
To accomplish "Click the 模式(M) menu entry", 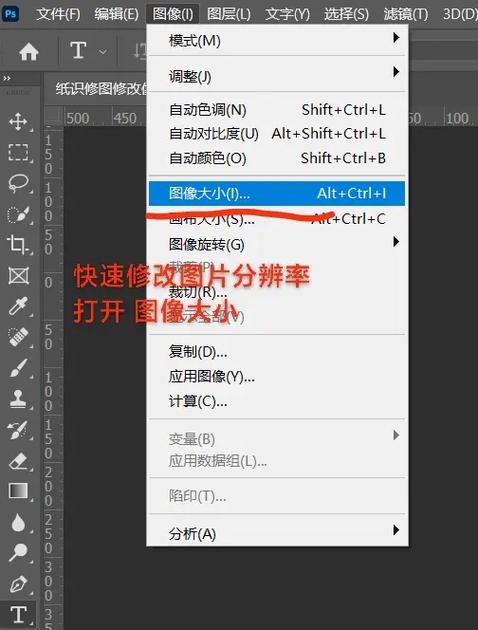I will click(x=277, y=40).
